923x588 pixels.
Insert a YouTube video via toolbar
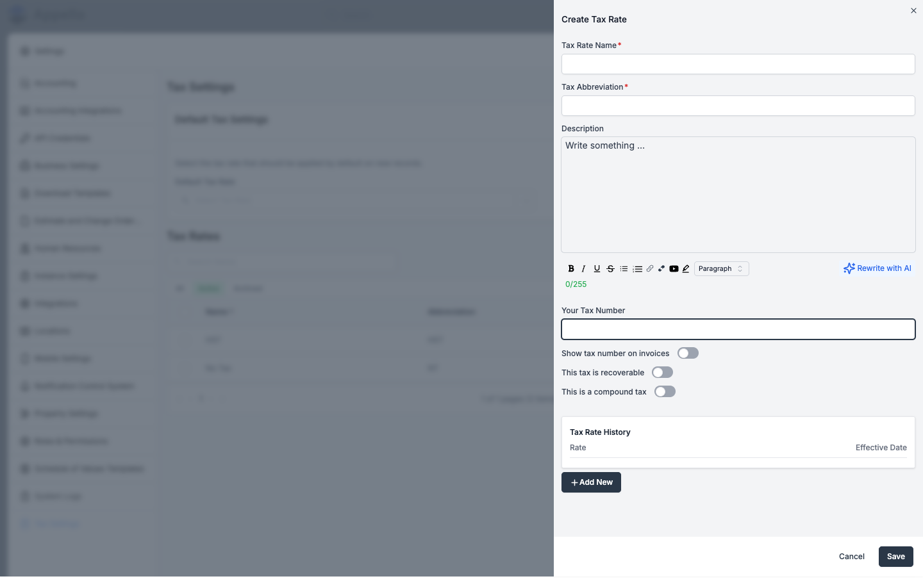pyautogui.click(x=674, y=269)
